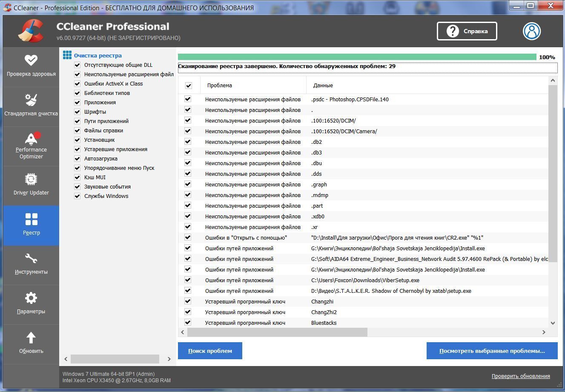Select Приложения tree item
Viewport: 565px width, 392px height.
100,103
